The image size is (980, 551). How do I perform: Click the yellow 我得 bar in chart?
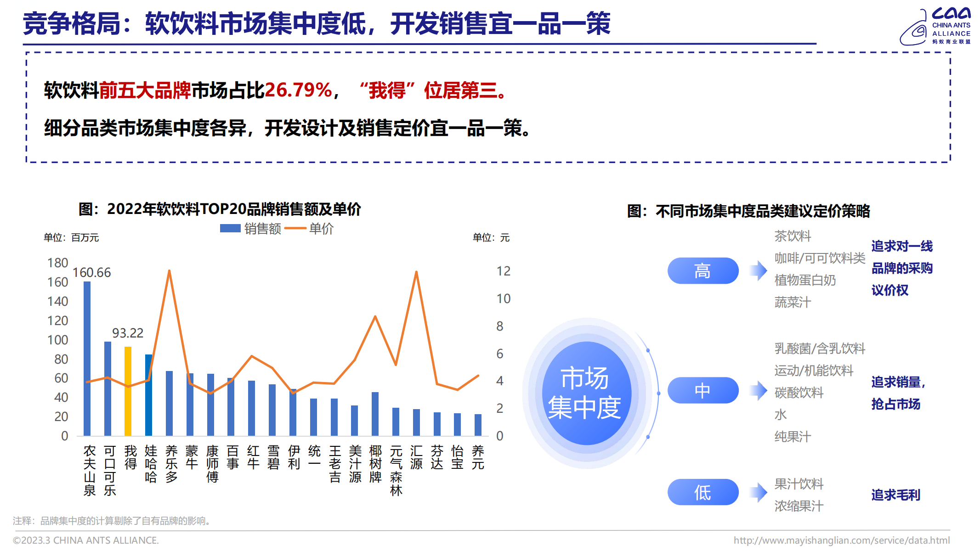coord(128,391)
